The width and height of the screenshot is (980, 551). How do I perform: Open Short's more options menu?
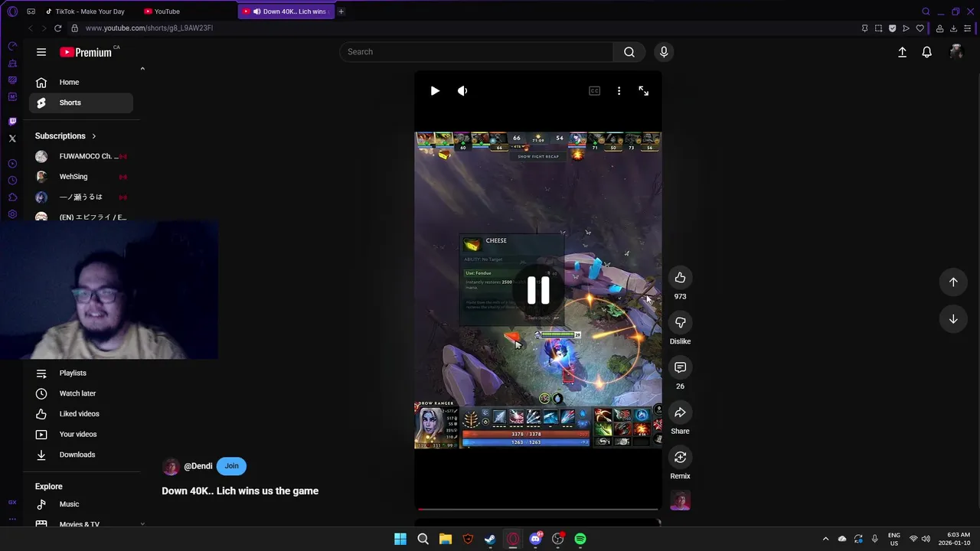[619, 91]
